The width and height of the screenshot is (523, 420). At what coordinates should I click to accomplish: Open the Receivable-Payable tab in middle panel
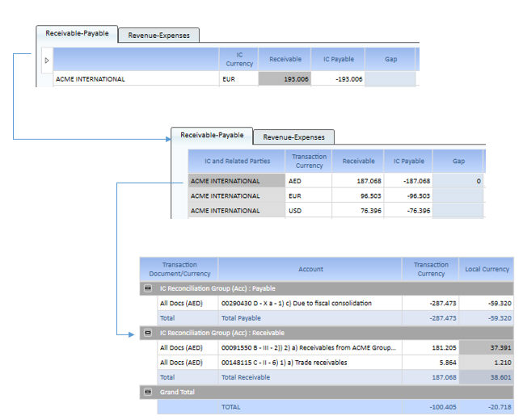pyautogui.click(x=212, y=135)
